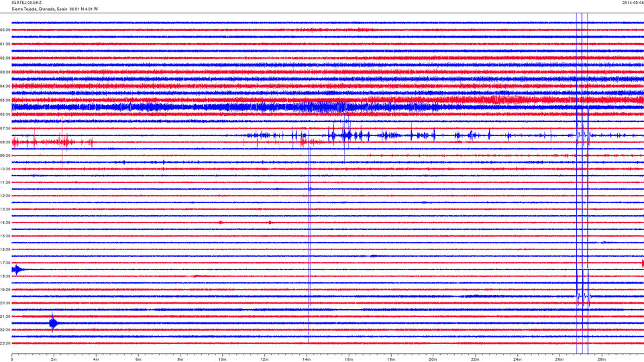Image resolution: width=644 pixels, height=362 pixels.
Task: Select the 07:30 time label
Action: tap(5, 129)
